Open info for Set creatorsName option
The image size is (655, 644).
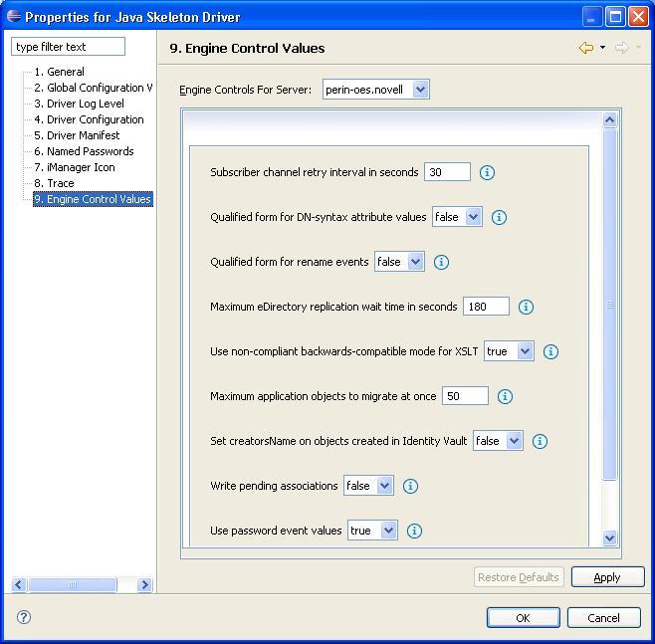point(540,441)
